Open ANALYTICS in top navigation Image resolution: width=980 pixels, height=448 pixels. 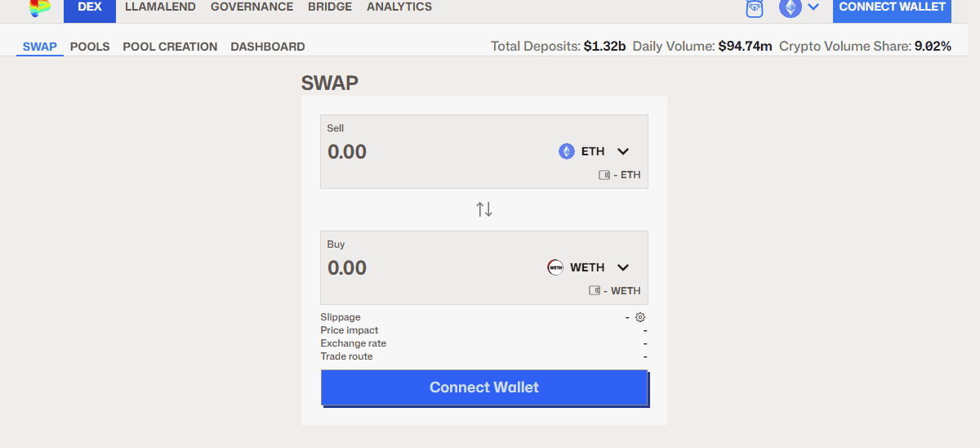[399, 7]
